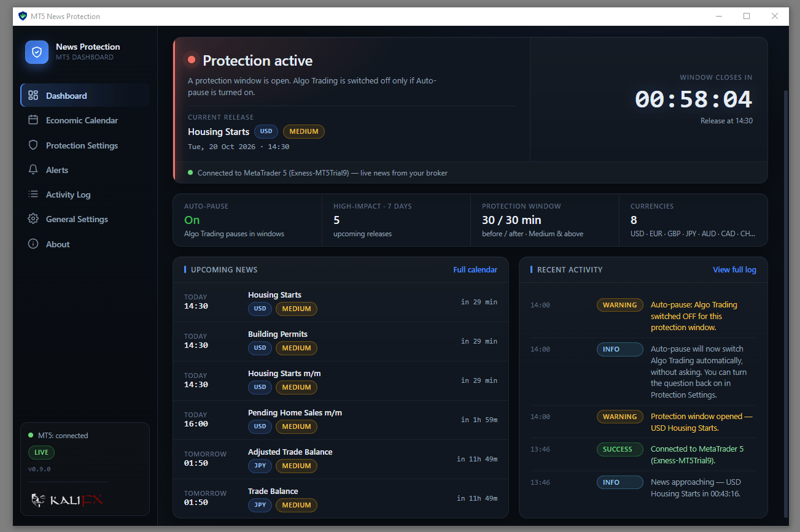Click the Auto-pause On status card
The height and width of the screenshot is (532, 800).
(x=247, y=220)
